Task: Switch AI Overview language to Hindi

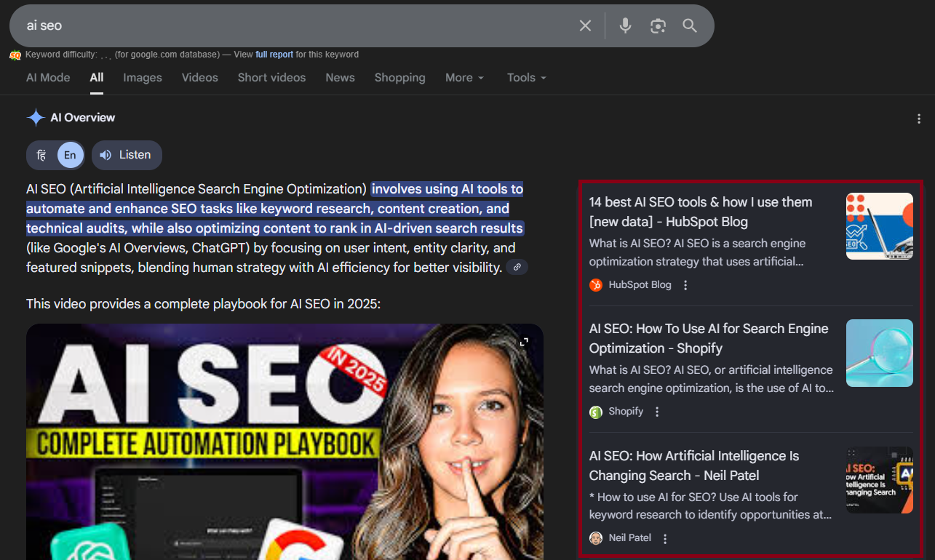Action: [x=42, y=155]
